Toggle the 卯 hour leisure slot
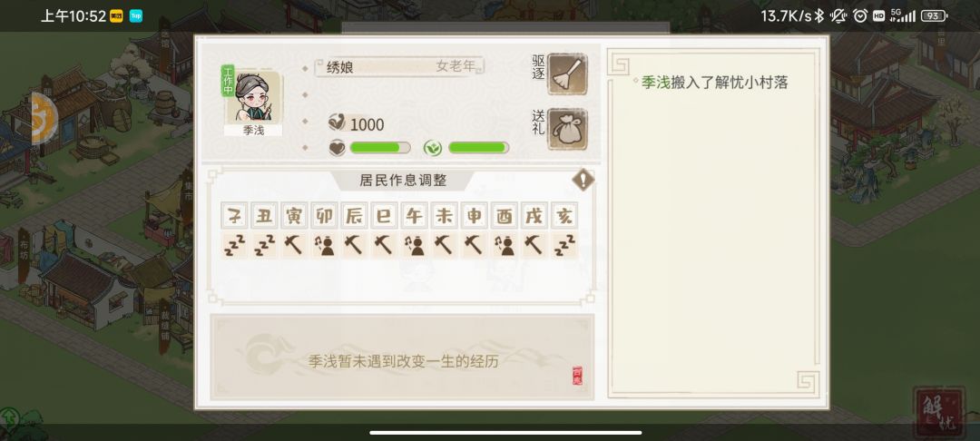The image size is (980, 441). [x=324, y=246]
